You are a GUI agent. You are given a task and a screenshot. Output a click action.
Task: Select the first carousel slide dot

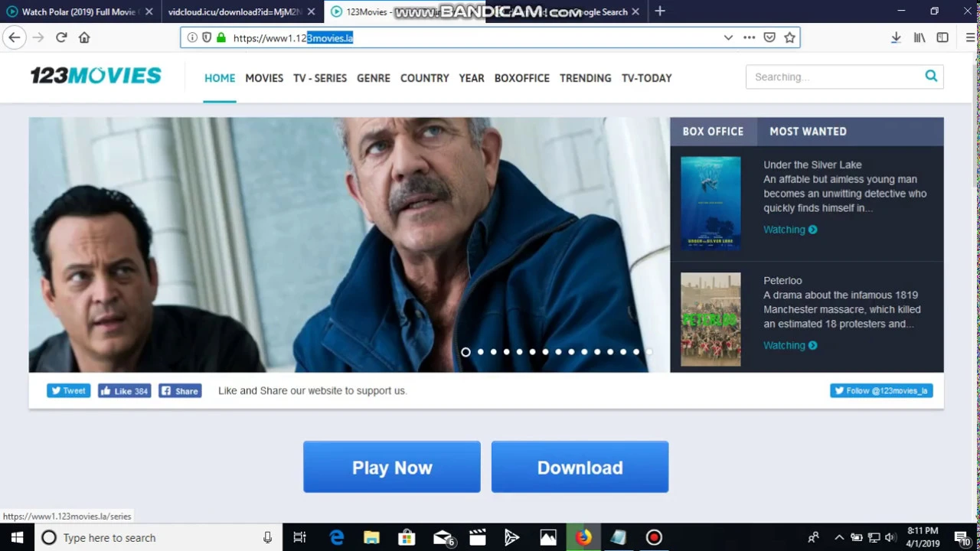point(465,352)
